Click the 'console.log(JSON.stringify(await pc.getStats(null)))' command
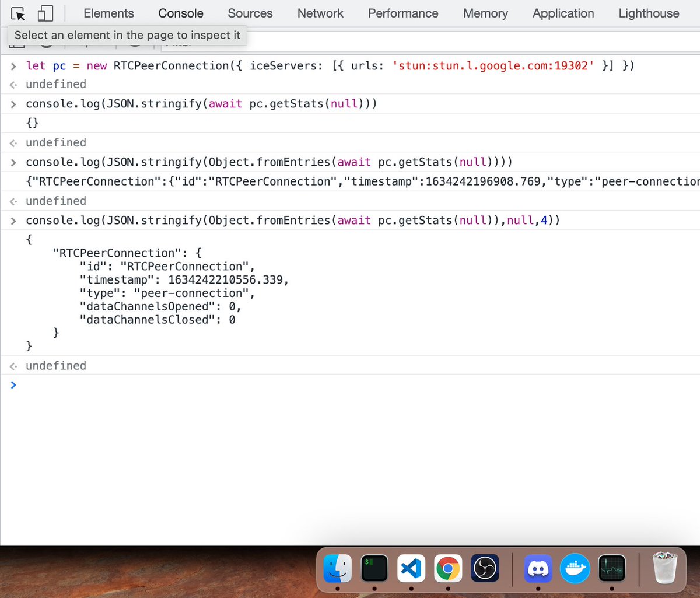The image size is (700, 598). point(201,104)
